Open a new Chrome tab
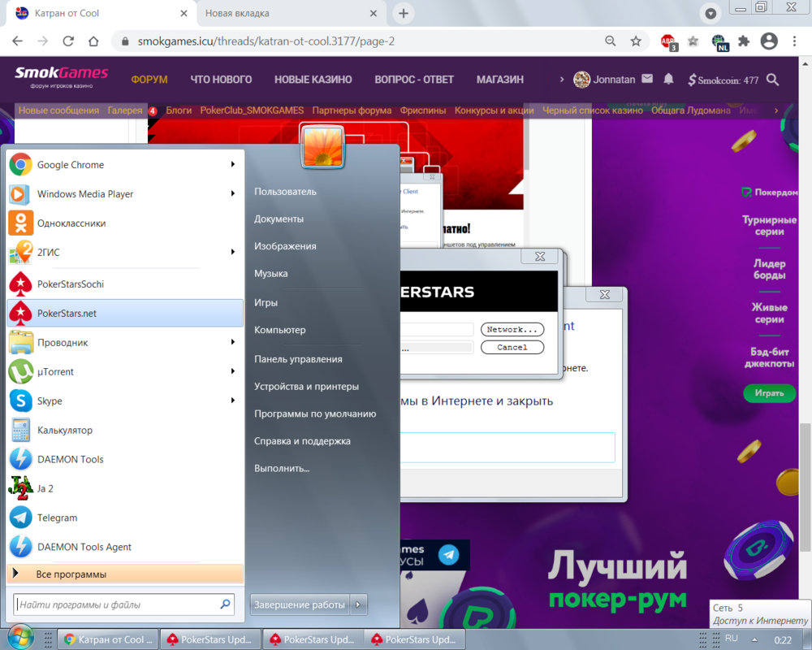The width and height of the screenshot is (812, 650). [404, 14]
